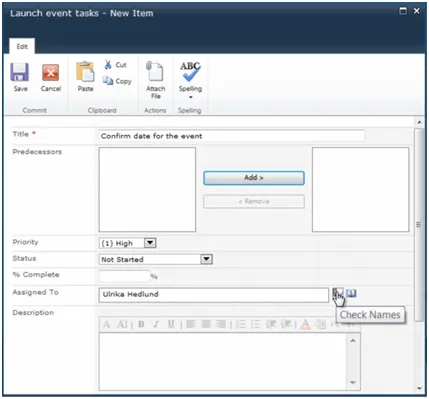Click the form scrollbar up arrow
The width and height of the screenshot is (429, 399).
pos(419,122)
